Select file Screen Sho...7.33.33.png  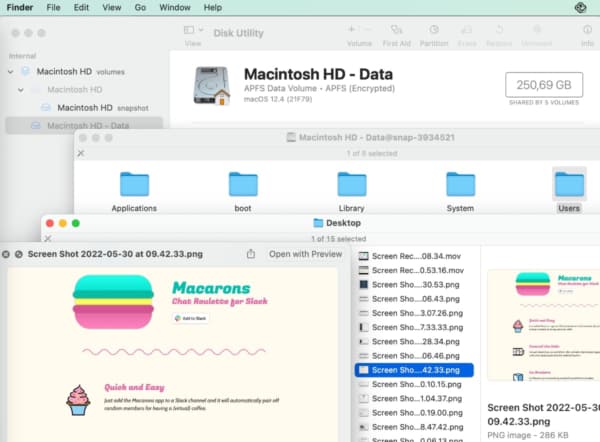point(414,327)
